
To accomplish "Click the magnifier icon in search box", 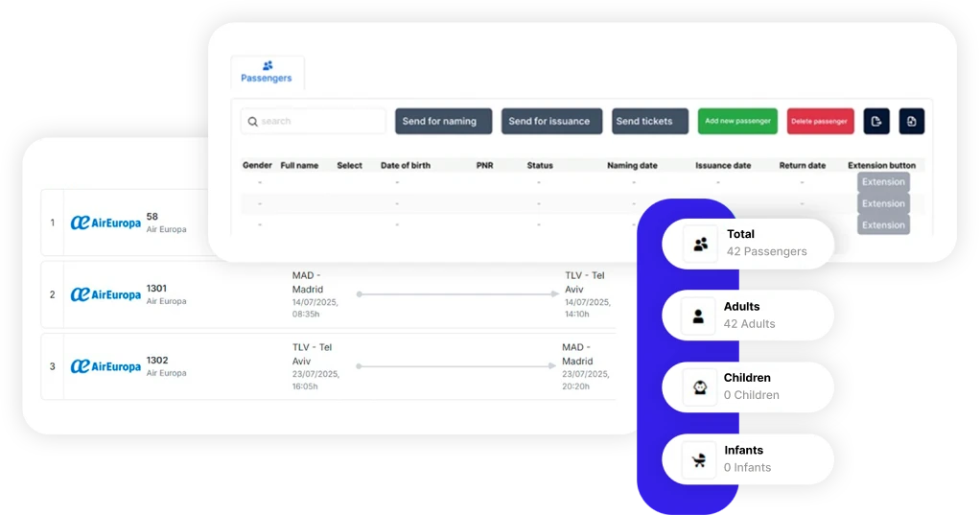I will [253, 122].
